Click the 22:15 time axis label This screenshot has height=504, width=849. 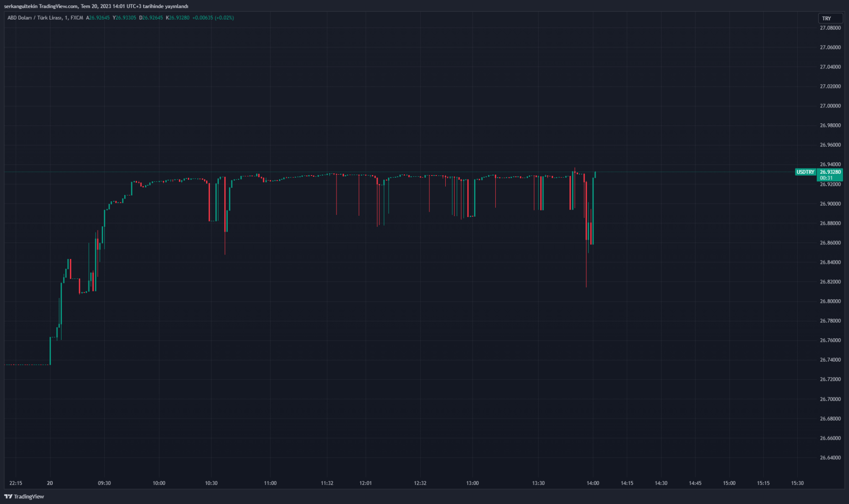pos(15,483)
